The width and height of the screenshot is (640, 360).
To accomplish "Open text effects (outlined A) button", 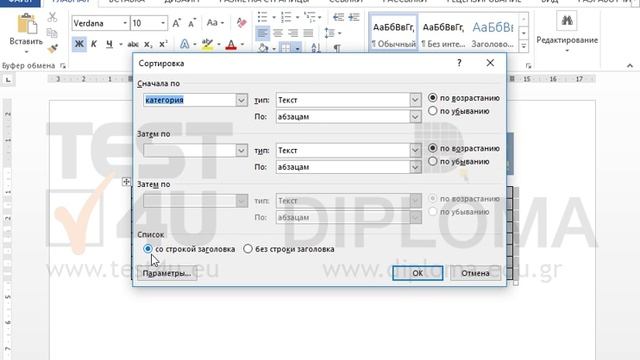I will point(184,44).
